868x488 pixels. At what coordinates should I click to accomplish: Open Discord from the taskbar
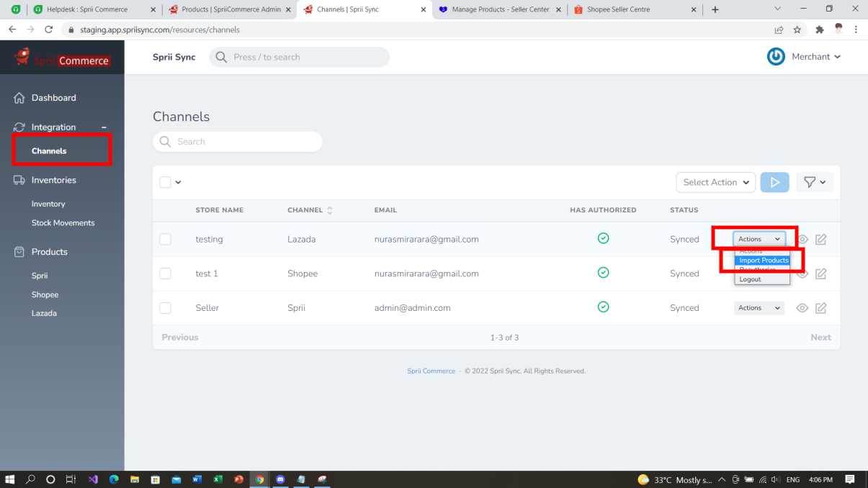(280, 479)
